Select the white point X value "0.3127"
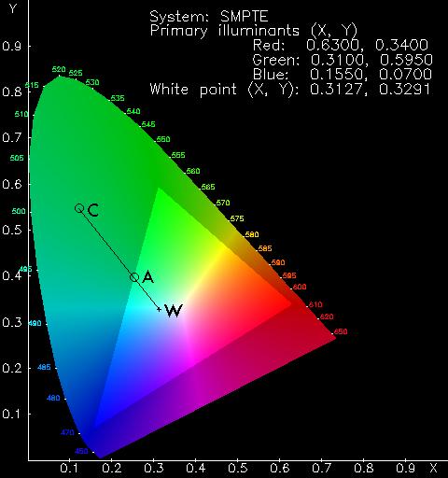Screen dimensions: 448x478 (x=339, y=90)
